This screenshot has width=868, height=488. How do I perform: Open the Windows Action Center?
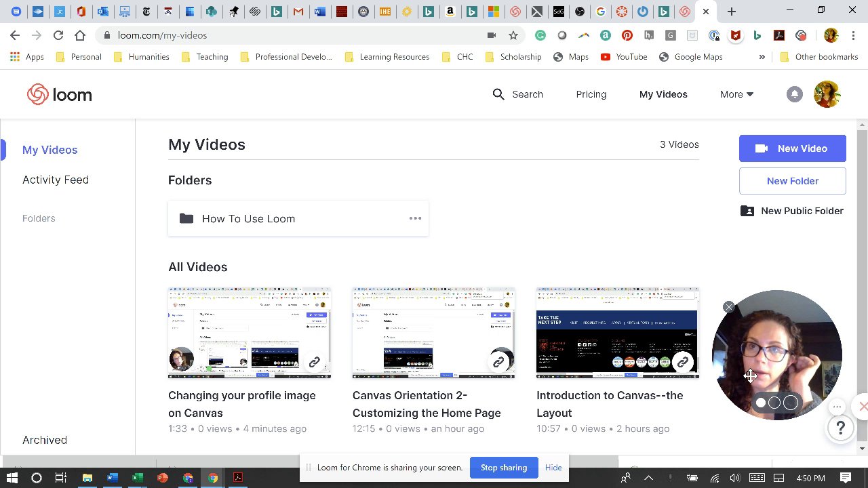[846, 478]
